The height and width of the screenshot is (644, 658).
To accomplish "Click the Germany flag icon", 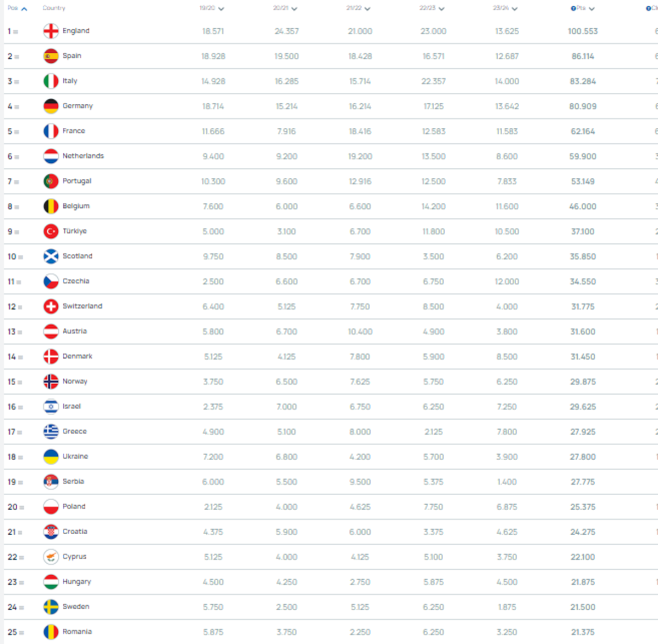I will coord(51,106).
